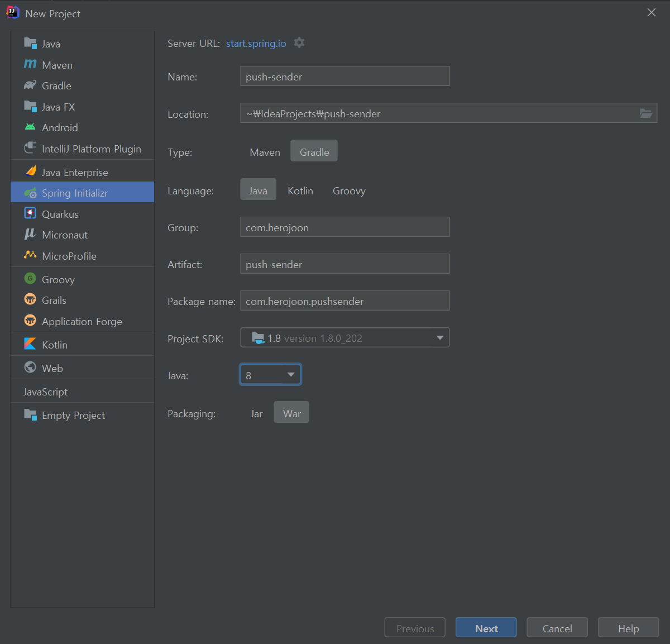Select Application Forge in the list

[82, 321]
